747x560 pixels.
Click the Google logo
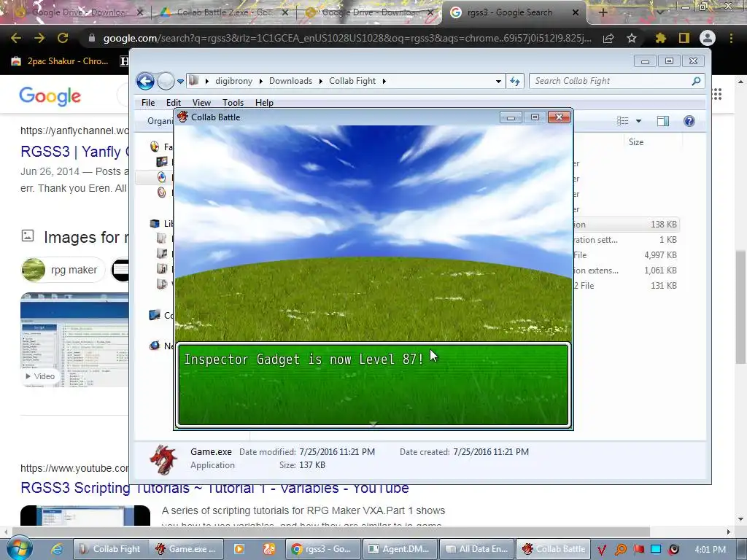pos(50,96)
